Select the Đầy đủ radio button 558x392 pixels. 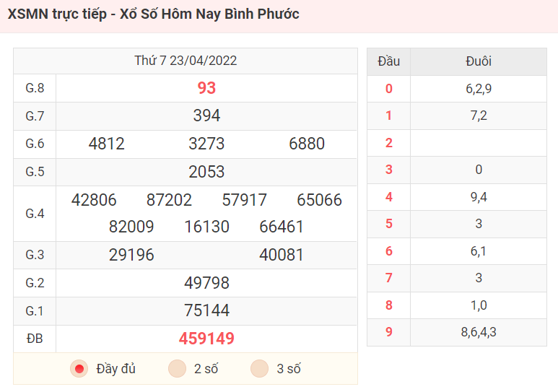tap(79, 368)
